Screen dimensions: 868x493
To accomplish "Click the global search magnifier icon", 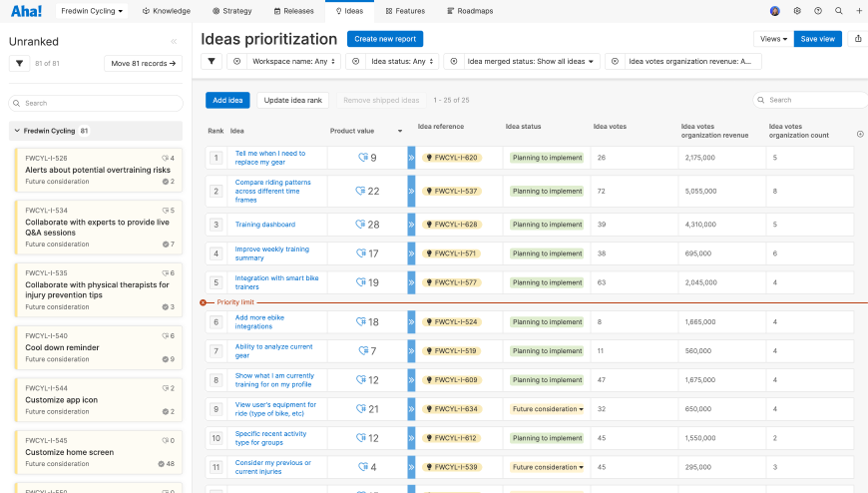I will (839, 11).
